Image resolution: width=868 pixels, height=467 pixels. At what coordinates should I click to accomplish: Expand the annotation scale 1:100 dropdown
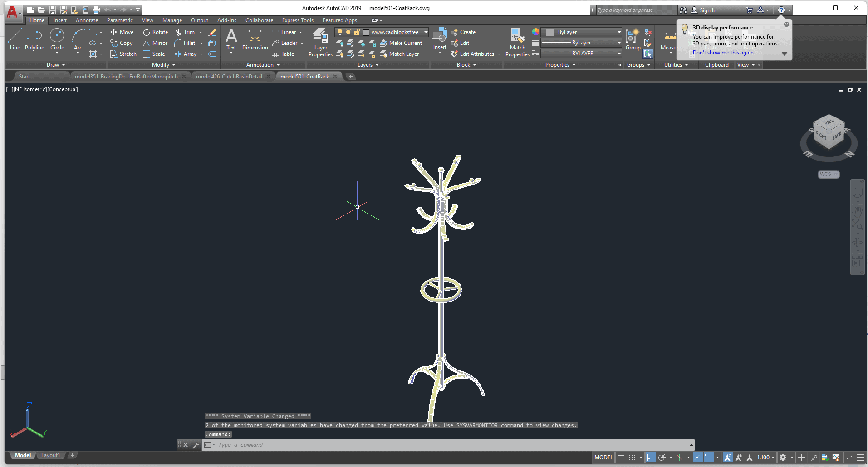766,457
